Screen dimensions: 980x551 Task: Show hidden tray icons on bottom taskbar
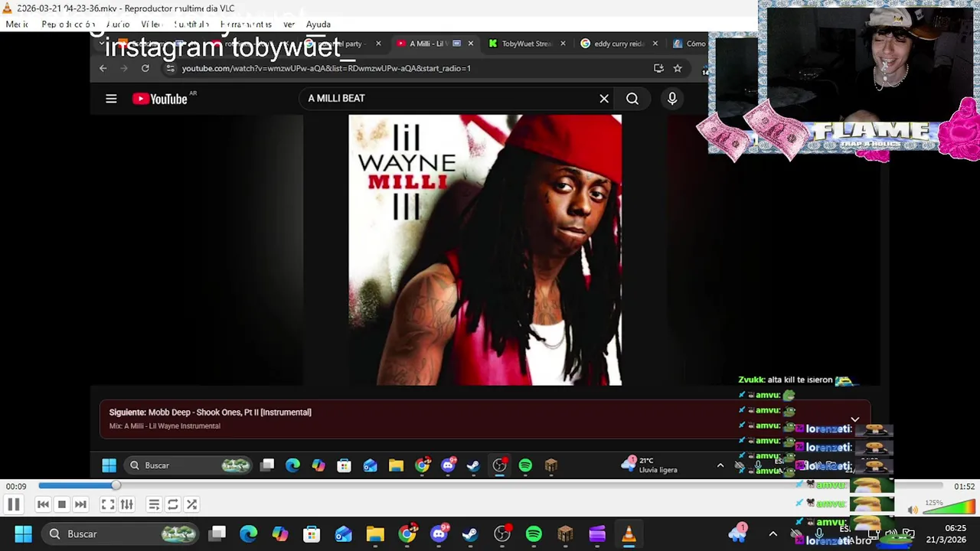coord(773,534)
